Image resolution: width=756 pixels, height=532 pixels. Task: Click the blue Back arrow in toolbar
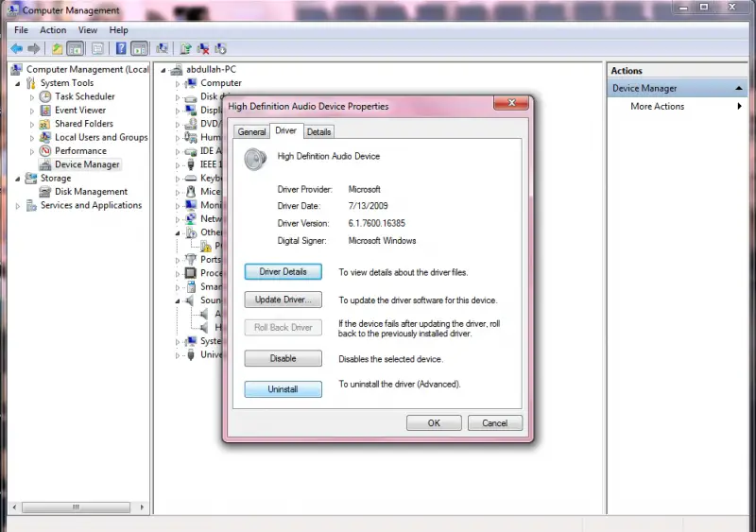16,48
